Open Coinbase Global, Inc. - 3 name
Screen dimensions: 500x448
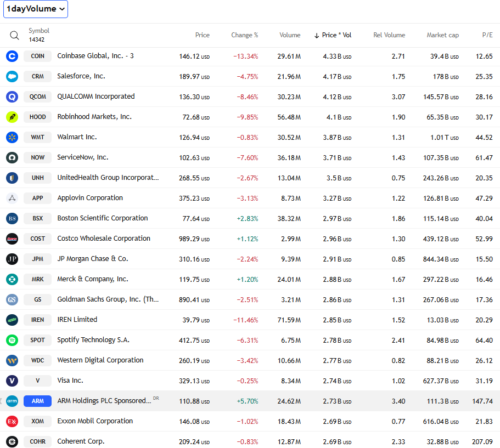pos(95,56)
